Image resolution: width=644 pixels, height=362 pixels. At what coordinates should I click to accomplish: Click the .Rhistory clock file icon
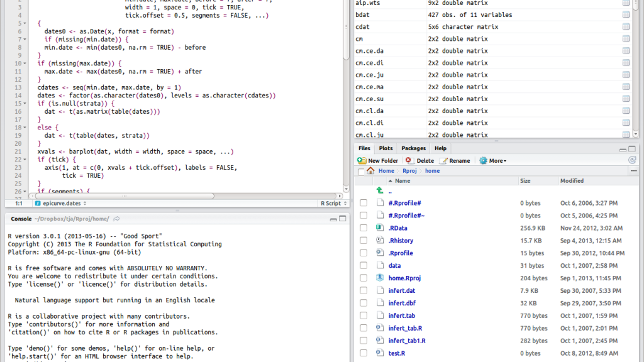point(380,241)
